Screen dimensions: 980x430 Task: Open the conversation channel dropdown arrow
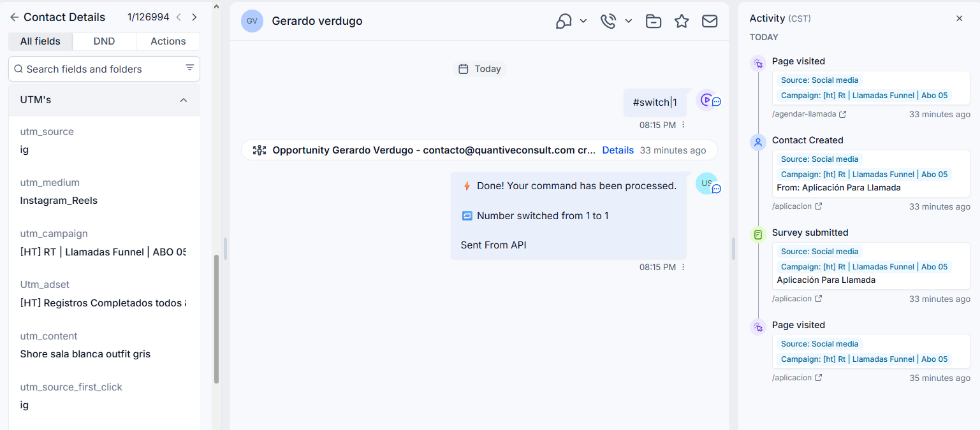(x=583, y=21)
